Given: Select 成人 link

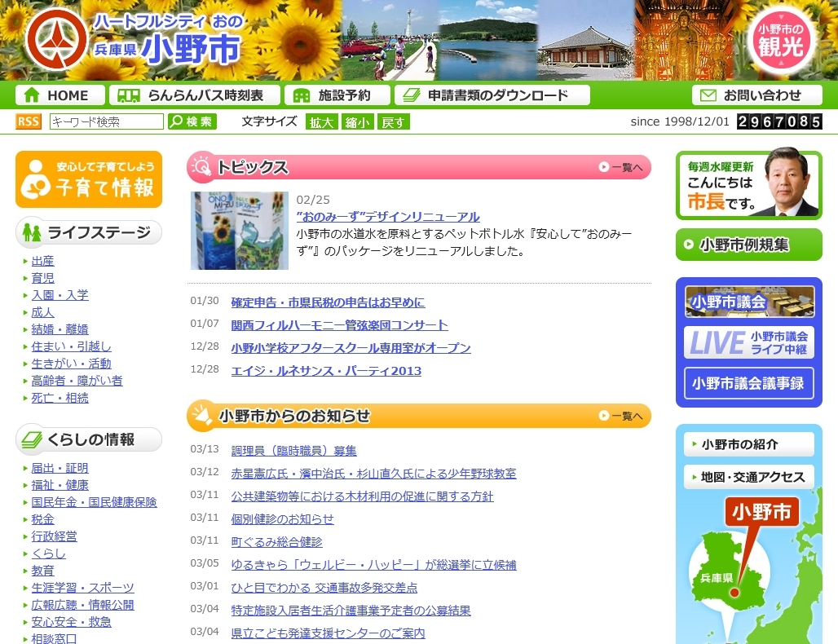Looking at the screenshot, I should click(42, 312).
